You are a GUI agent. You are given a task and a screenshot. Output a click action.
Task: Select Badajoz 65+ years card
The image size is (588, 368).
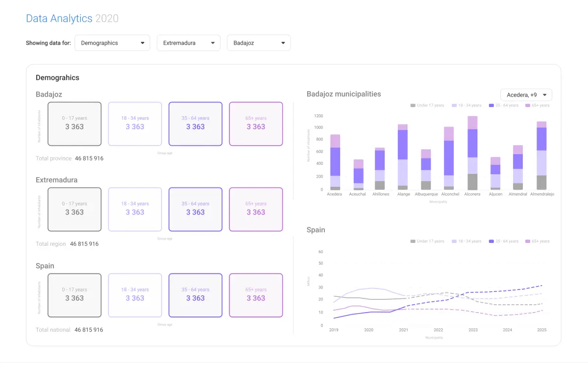(x=256, y=124)
